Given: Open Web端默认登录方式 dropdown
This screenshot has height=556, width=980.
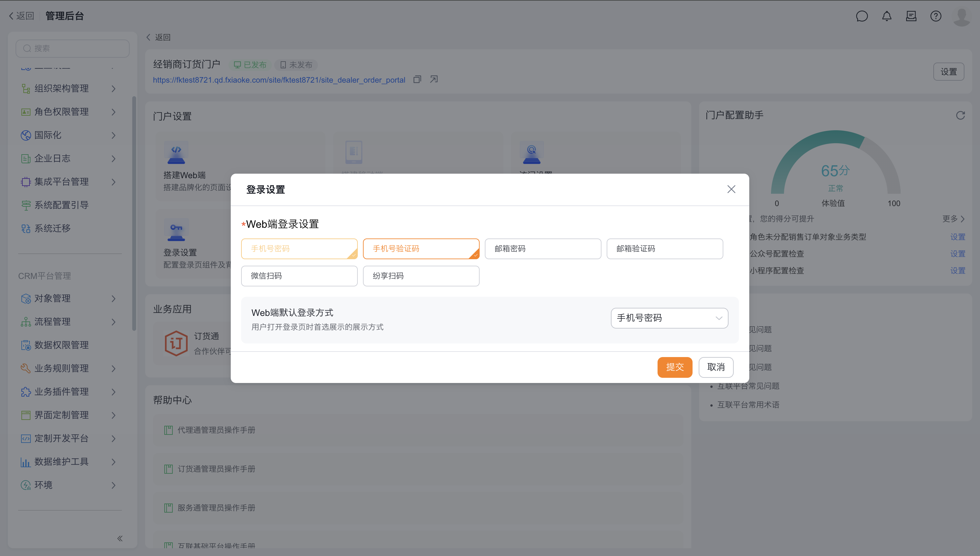Looking at the screenshot, I should (x=669, y=318).
